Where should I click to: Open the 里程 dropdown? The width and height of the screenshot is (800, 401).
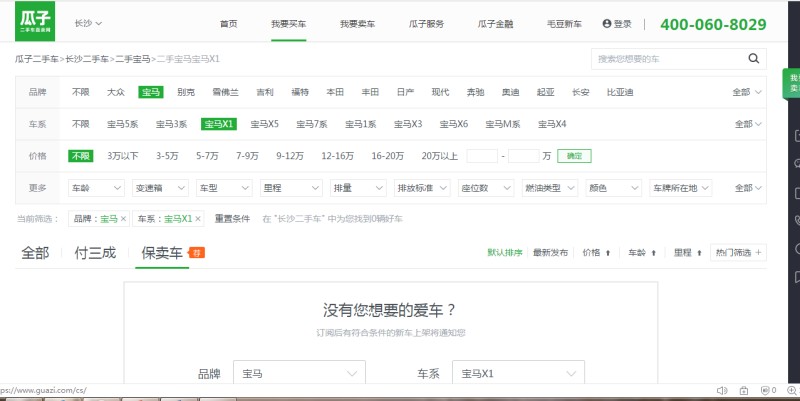(291, 188)
